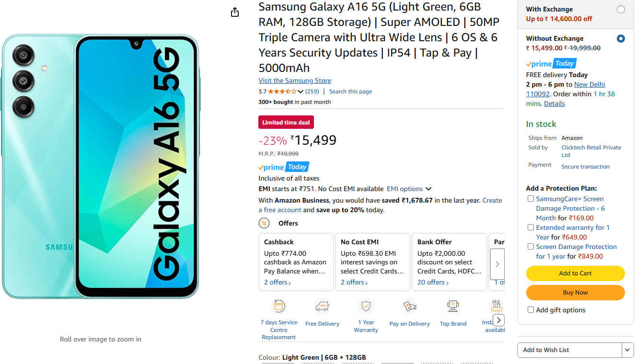636x364 pixels.
Task: Open the star rating breakdown chevron
Action: [301, 91]
